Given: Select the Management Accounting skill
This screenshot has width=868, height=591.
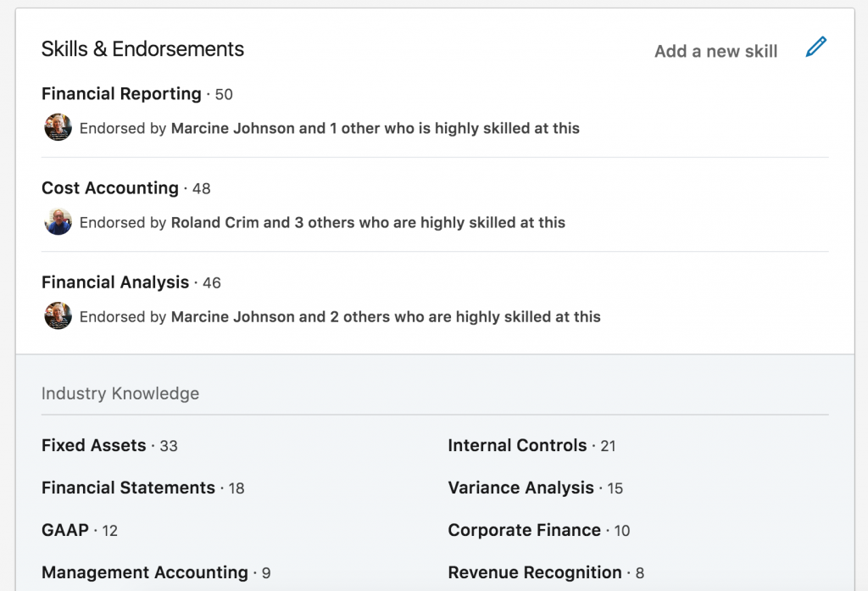Looking at the screenshot, I should [144, 572].
